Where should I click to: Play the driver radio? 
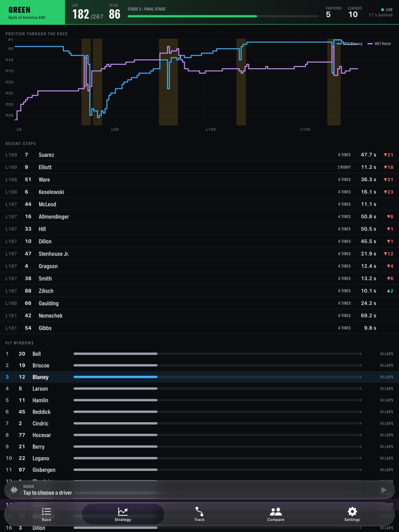[384, 490]
